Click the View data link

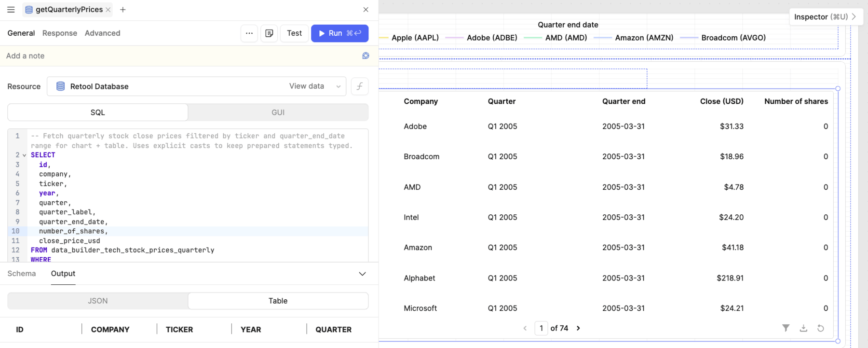307,86
